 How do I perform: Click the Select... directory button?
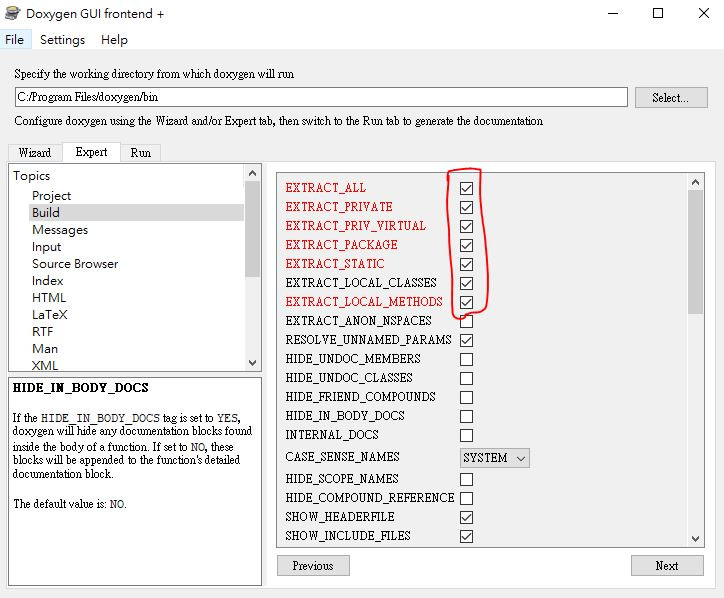(670, 97)
